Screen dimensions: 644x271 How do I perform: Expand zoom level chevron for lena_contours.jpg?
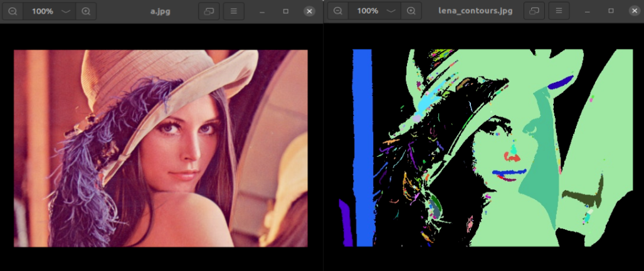(391, 11)
